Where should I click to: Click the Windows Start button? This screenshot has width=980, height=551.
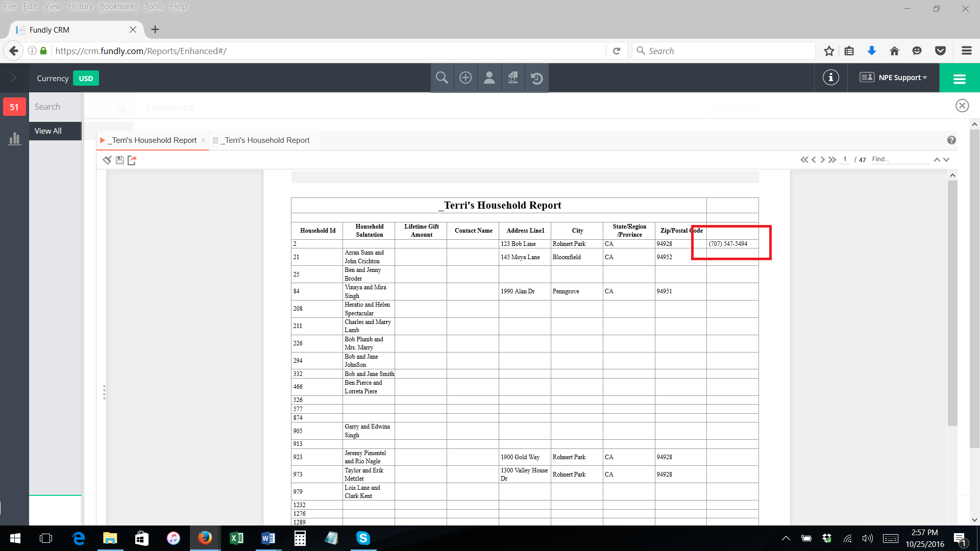pyautogui.click(x=15, y=538)
